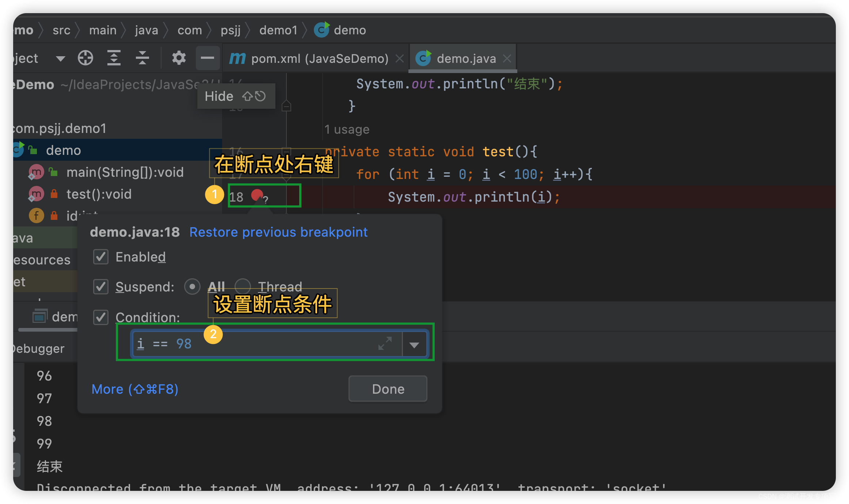The image size is (849, 504).
Task: Toggle the Suspend checkbox
Action: coord(101,287)
